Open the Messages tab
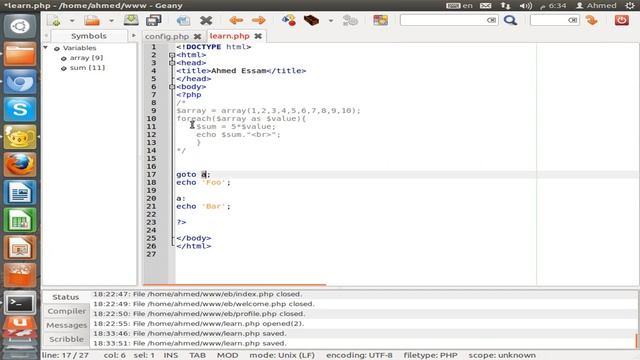 (67, 325)
